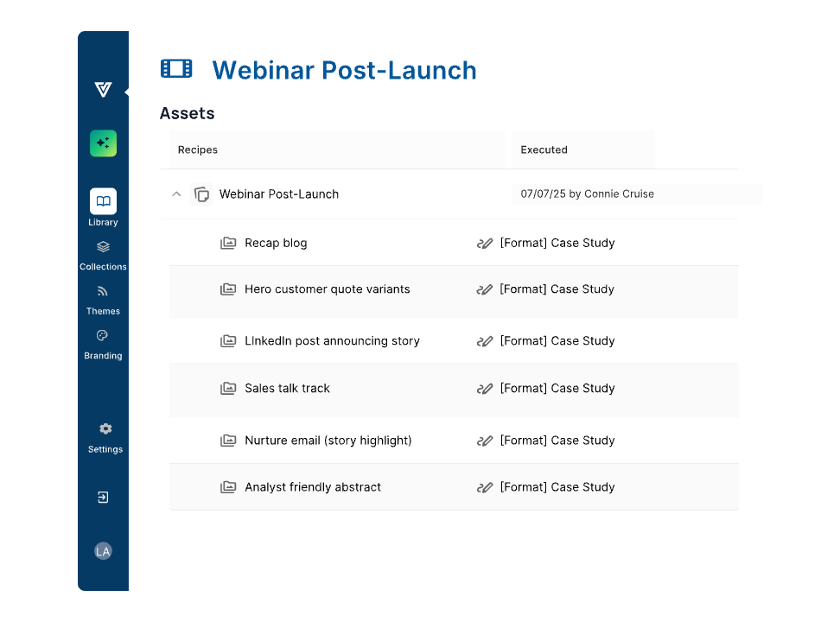Click the logout exit icon

[103, 498]
